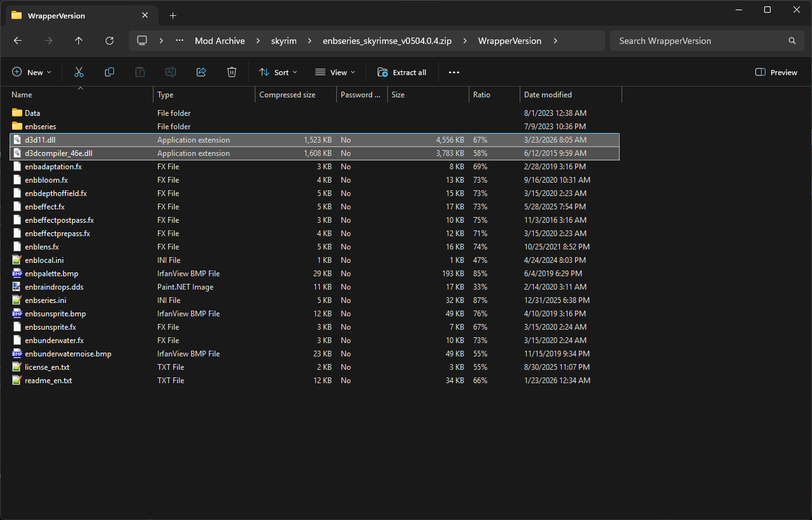The height and width of the screenshot is (520, 812).
Task: Click skyrim in the breadcrumb path
Action: pos(284,41)
